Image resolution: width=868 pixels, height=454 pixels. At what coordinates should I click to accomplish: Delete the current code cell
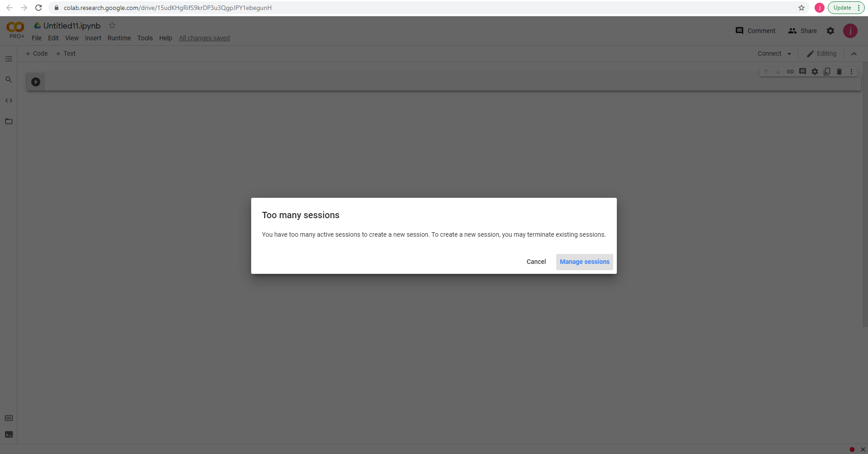(839, 71)
